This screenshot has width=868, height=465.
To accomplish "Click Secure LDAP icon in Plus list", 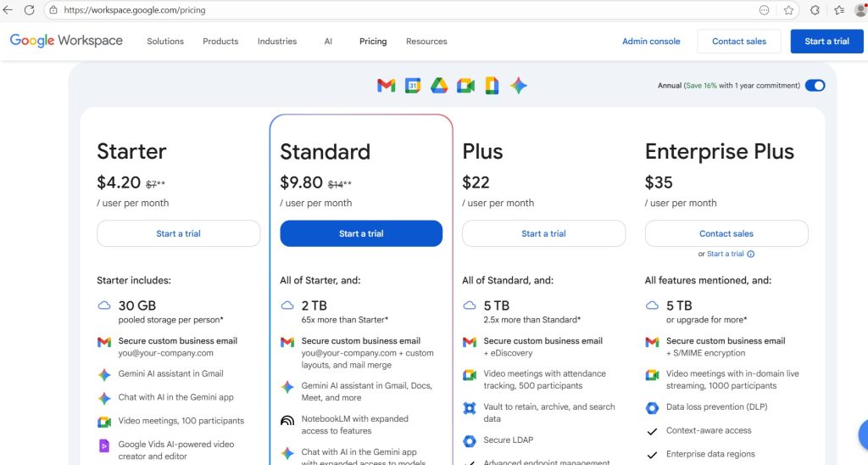I will 470,441.
